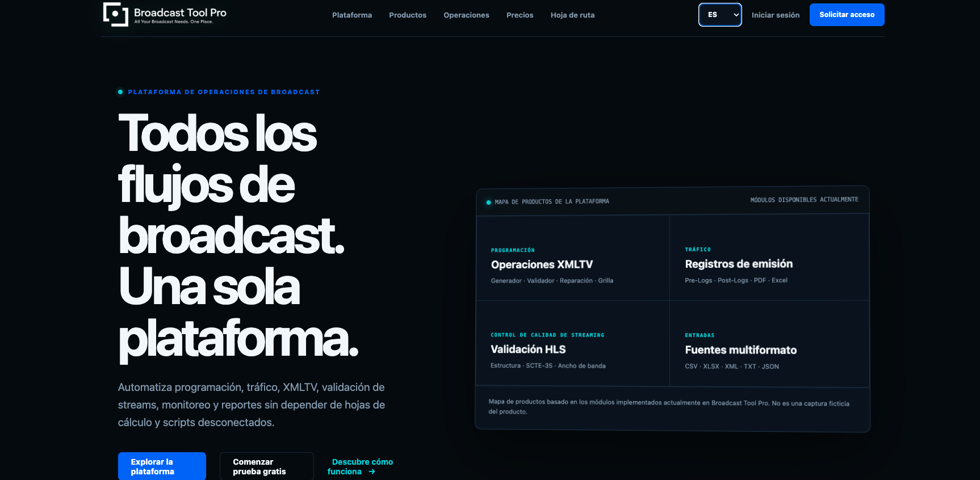Go to Productos in the navigation
This screenshot has width=980, height=480.
pos(408,15)
